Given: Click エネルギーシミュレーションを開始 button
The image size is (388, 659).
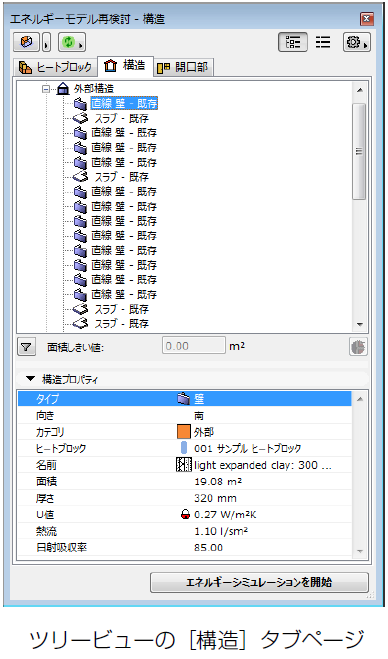Looking at the screenshot, I should 259,582.
